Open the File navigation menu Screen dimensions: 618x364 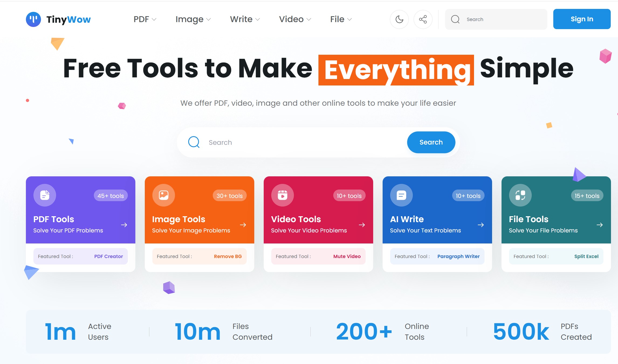pos(341,19)
